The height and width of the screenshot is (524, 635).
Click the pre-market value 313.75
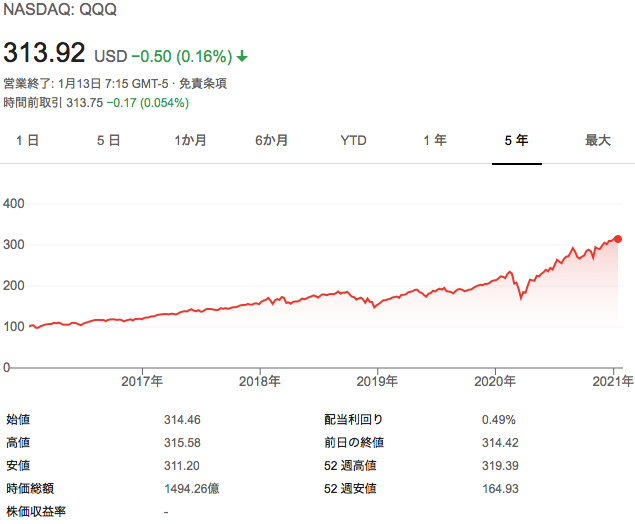(85, 103)
